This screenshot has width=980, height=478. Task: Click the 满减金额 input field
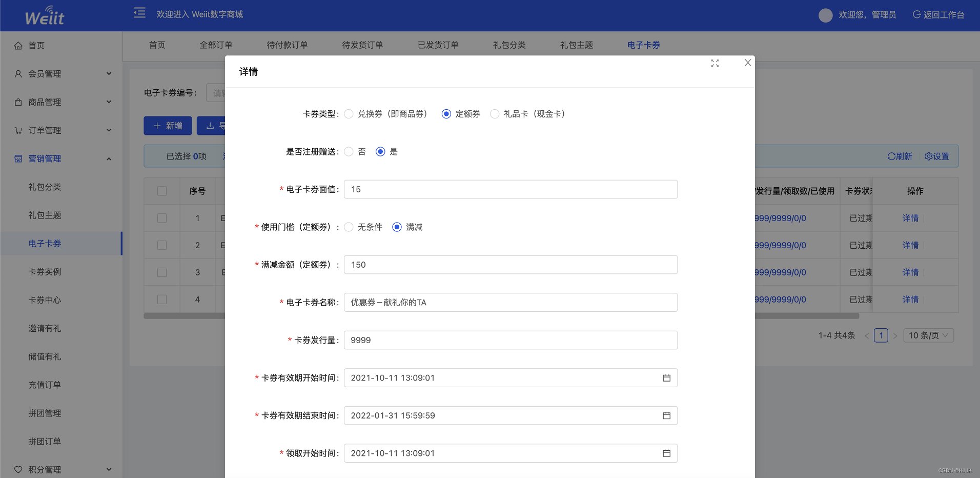click(511, 265)
